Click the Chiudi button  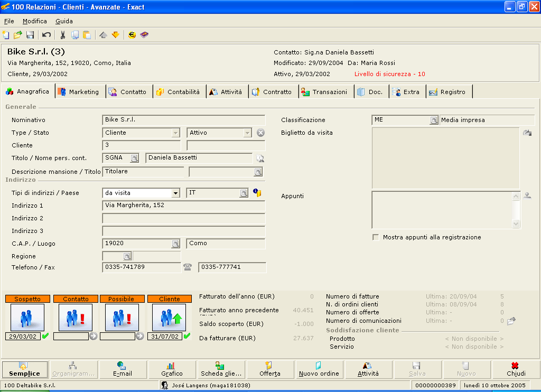coord(516,369)
